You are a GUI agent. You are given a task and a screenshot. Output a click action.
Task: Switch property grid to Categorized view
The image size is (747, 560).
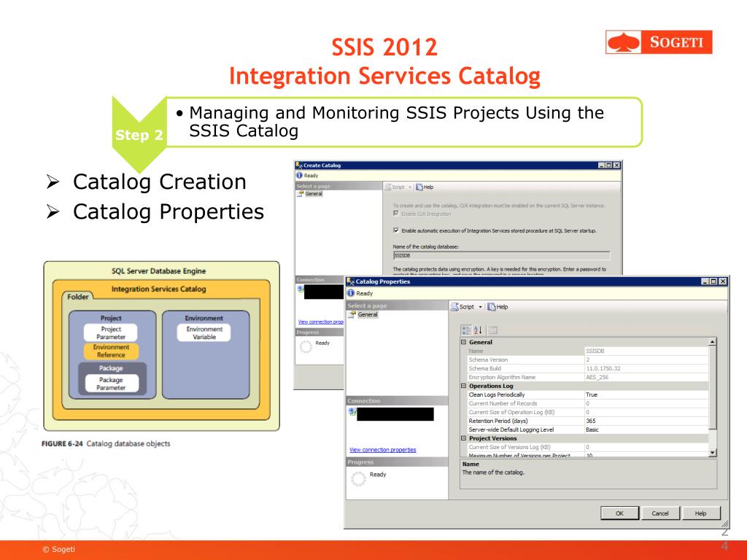pos(466,330)
